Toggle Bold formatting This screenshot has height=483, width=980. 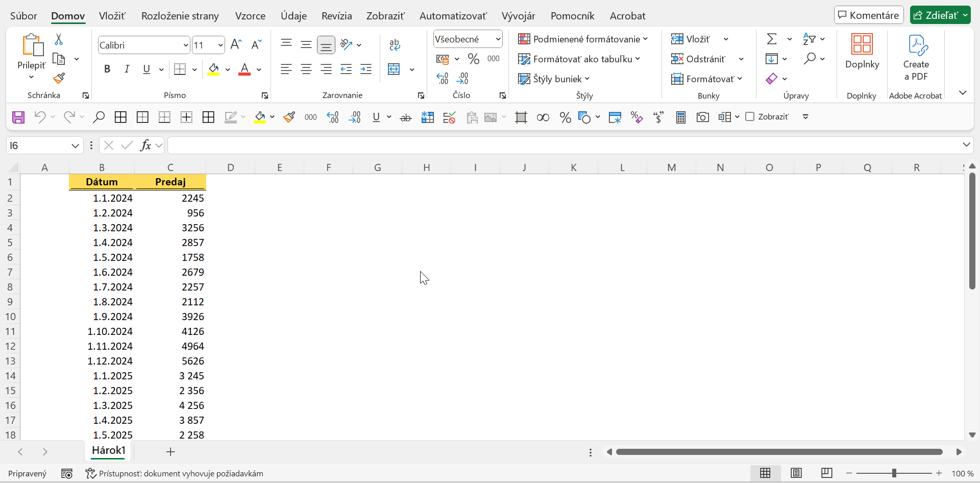(x=107, y=69)
